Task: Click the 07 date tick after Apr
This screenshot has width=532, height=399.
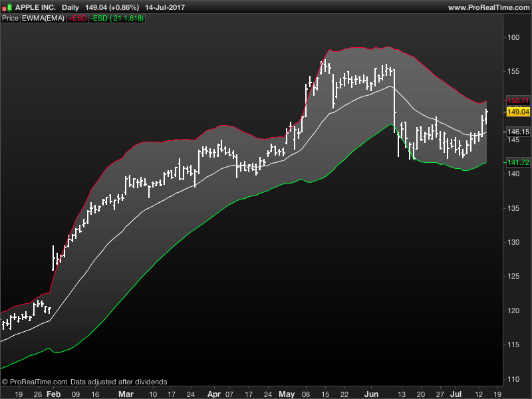Action: click(x=229, y=394)
